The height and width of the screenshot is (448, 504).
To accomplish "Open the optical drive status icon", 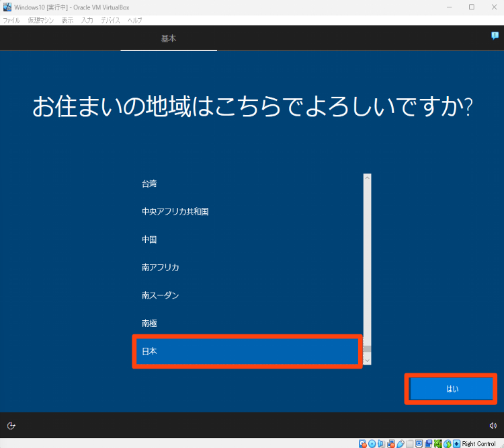I will (372, 443).
